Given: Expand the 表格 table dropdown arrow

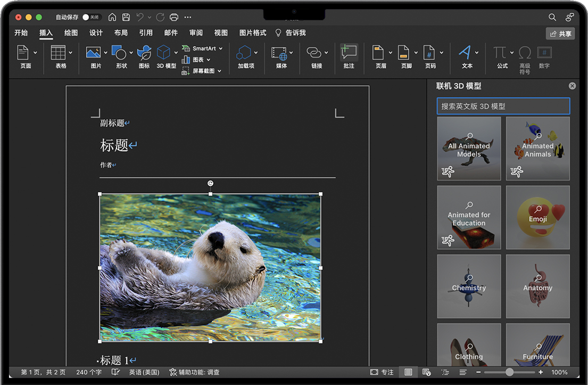Looking at the screenshot, I should pyautogui.click(x=70, y=53).
